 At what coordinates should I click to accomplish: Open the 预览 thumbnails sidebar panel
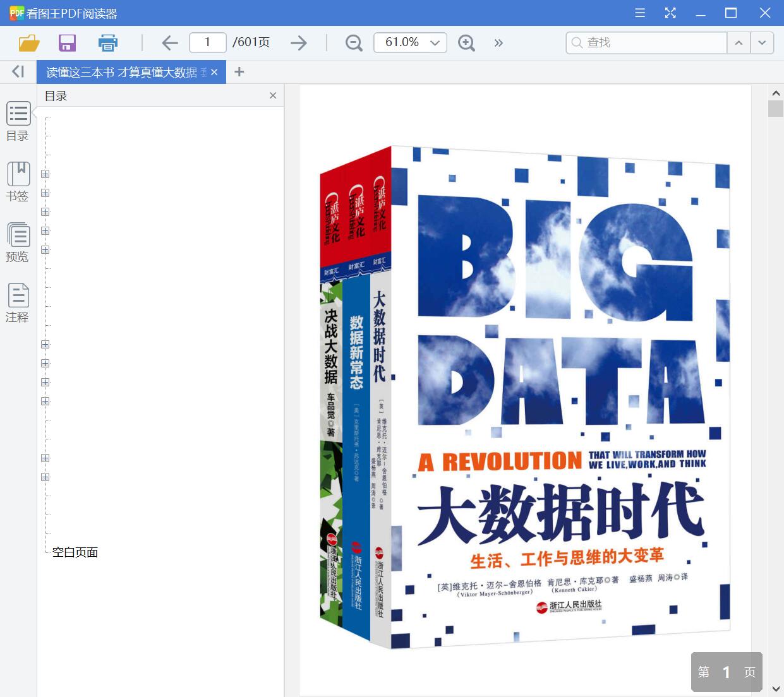pyautogui.click(x=18, y=242)
